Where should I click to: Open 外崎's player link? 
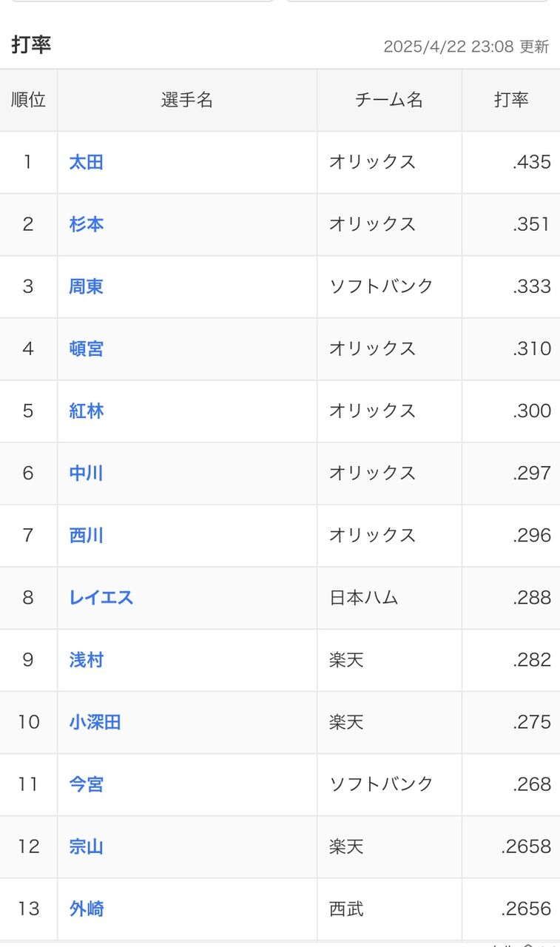pyautogui.click(x=86, y=908)
